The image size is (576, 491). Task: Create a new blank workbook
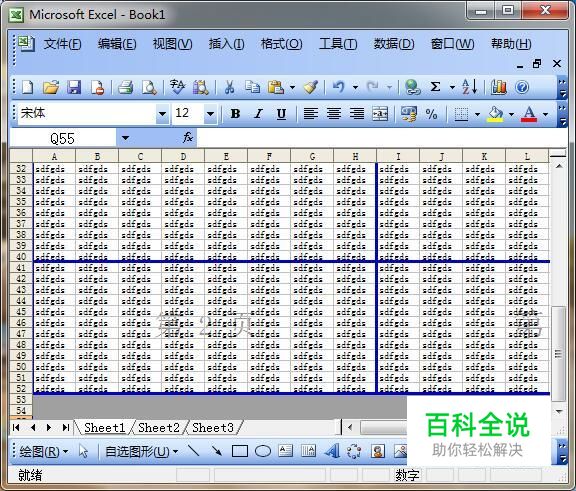28,87
